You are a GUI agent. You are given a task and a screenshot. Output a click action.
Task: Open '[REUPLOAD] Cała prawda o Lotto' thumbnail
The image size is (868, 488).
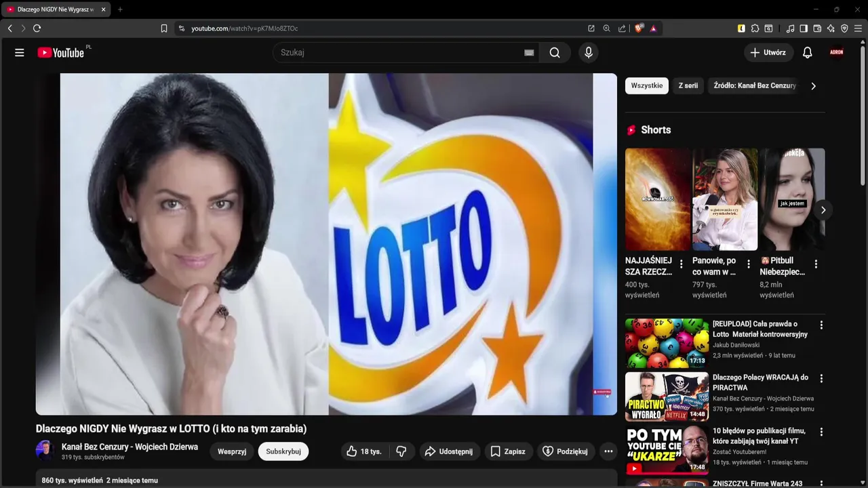point(667,343)
